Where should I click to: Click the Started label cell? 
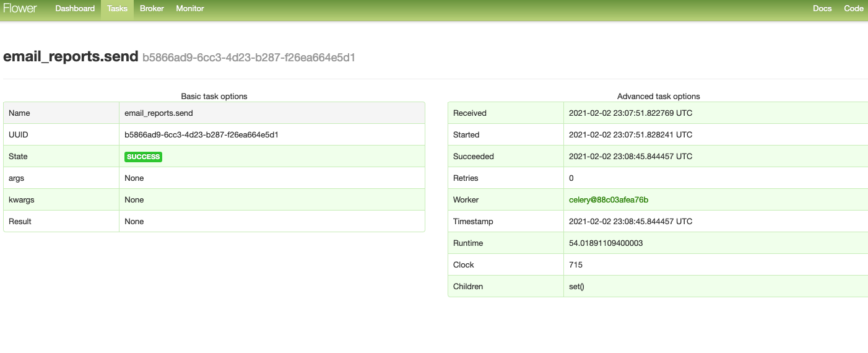pyautogui.click(x=506, y=135)
